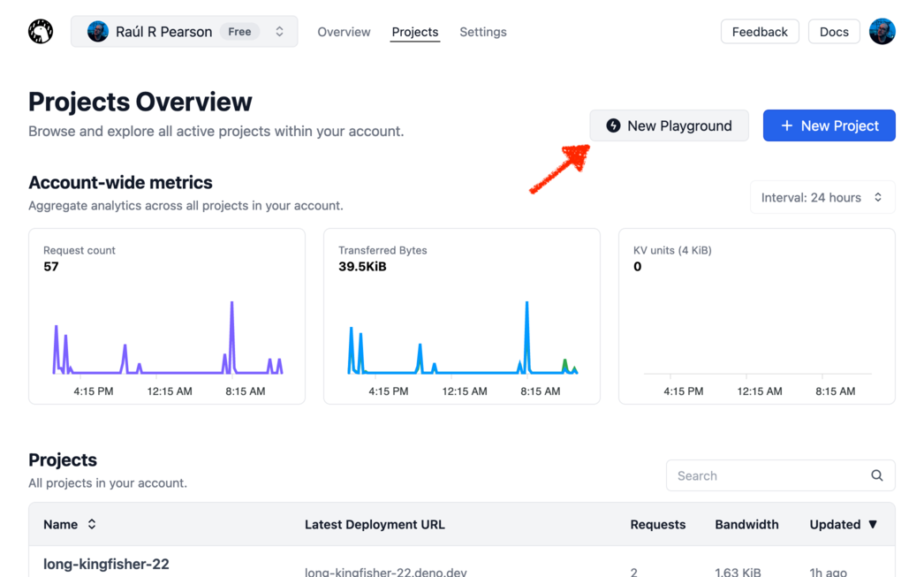Click the search magnifier icon
The image size is (924, 577).
876,475
